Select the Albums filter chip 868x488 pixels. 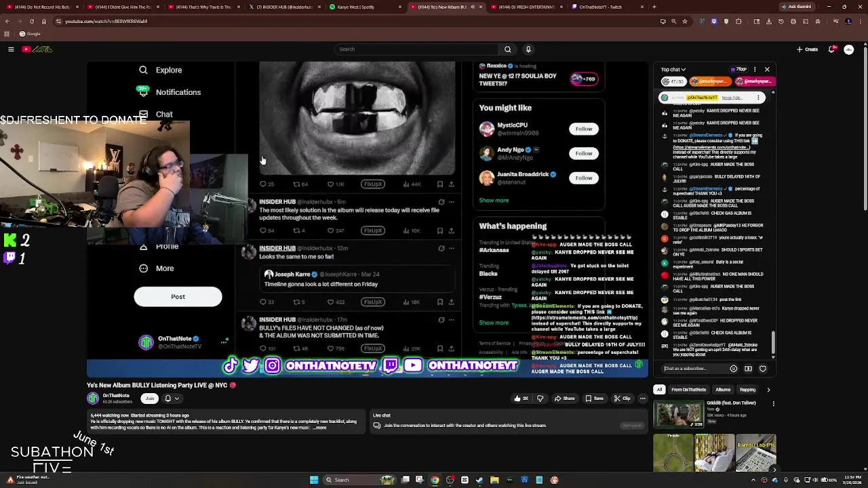tap(723, 390)
